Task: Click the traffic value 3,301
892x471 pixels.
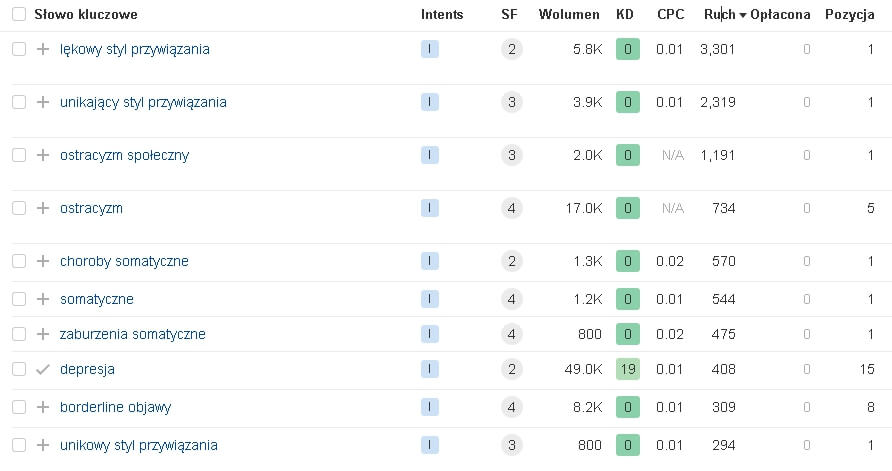Action: 717,49
